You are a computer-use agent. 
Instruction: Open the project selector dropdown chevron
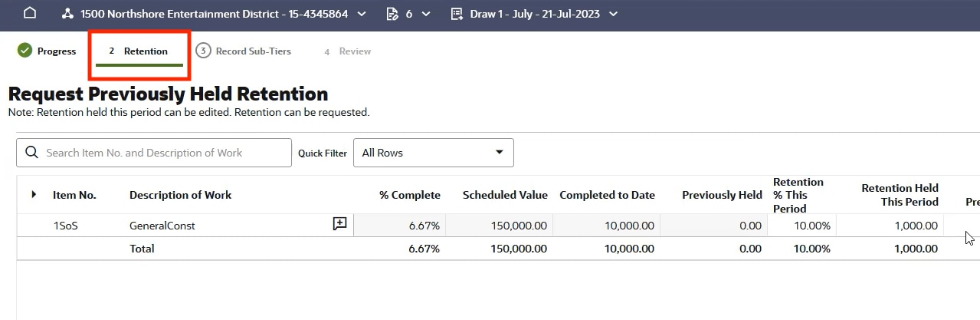pos(362,14)
